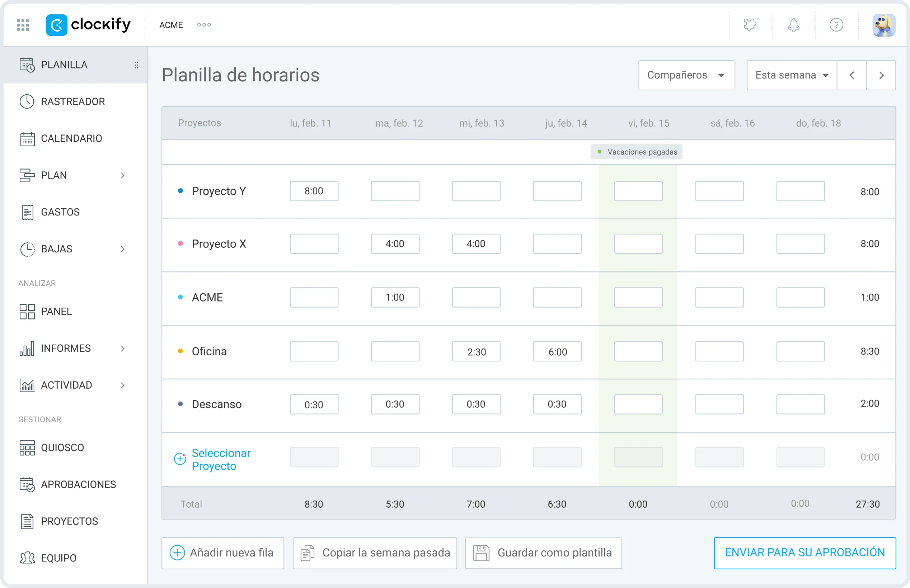
Task: Open the Compañeros dropdown
Action: click(686, 75)
